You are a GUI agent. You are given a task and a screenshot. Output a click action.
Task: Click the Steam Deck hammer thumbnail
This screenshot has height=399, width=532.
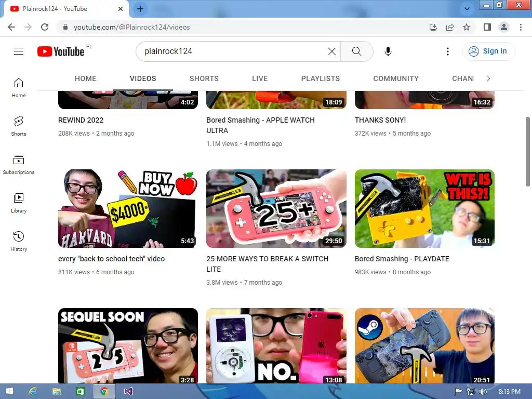(424, 345)
